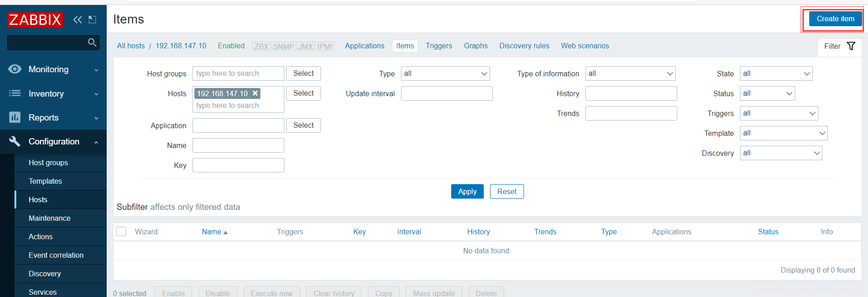868x297 pixels.
Task: Click Select next to Hosts
Action: tap(303, 93)
